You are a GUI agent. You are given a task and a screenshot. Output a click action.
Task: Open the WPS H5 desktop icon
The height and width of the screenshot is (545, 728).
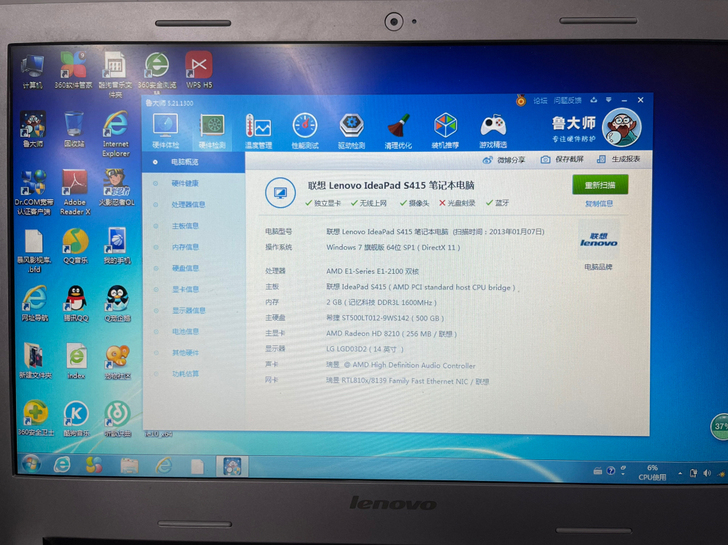click(199, 70)
